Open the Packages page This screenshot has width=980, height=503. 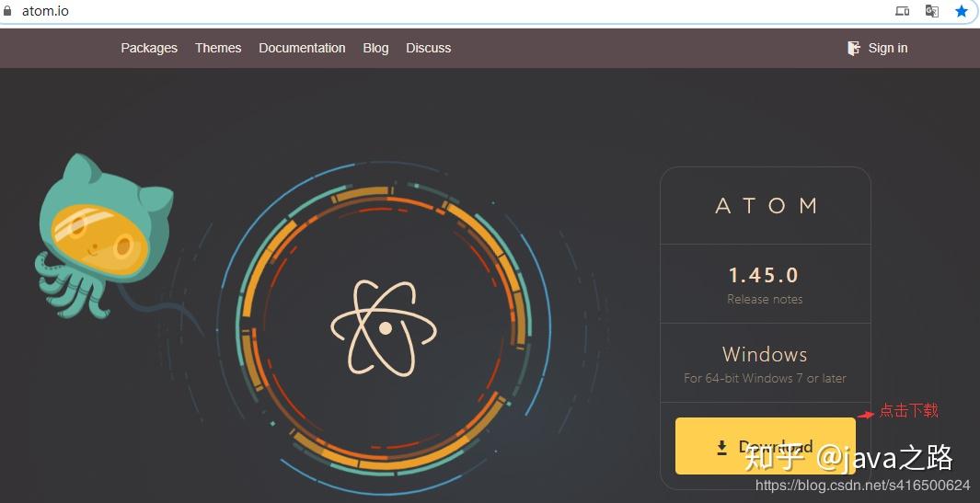149,48
